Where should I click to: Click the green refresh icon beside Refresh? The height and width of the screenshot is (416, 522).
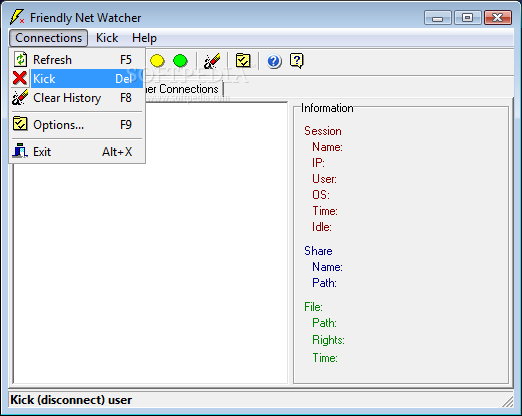[x=20, y=60]
